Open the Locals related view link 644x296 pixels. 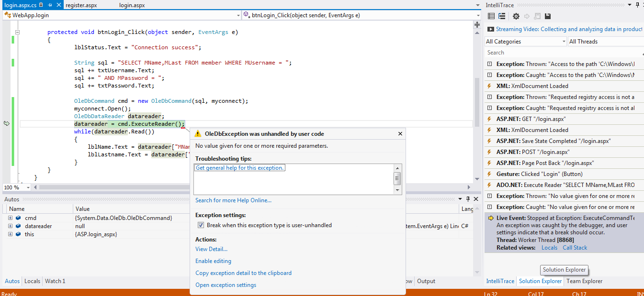[x=549, y=248]
